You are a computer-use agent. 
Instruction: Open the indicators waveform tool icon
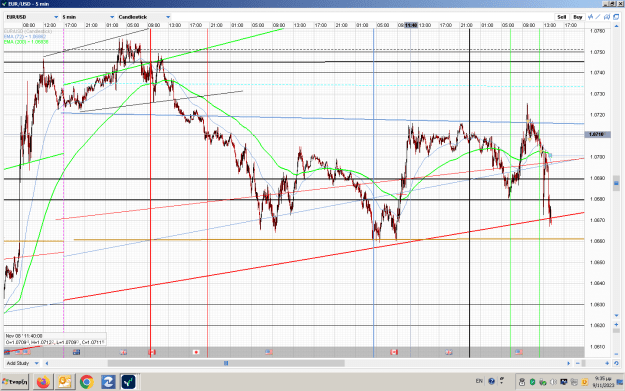click(590, 17)
